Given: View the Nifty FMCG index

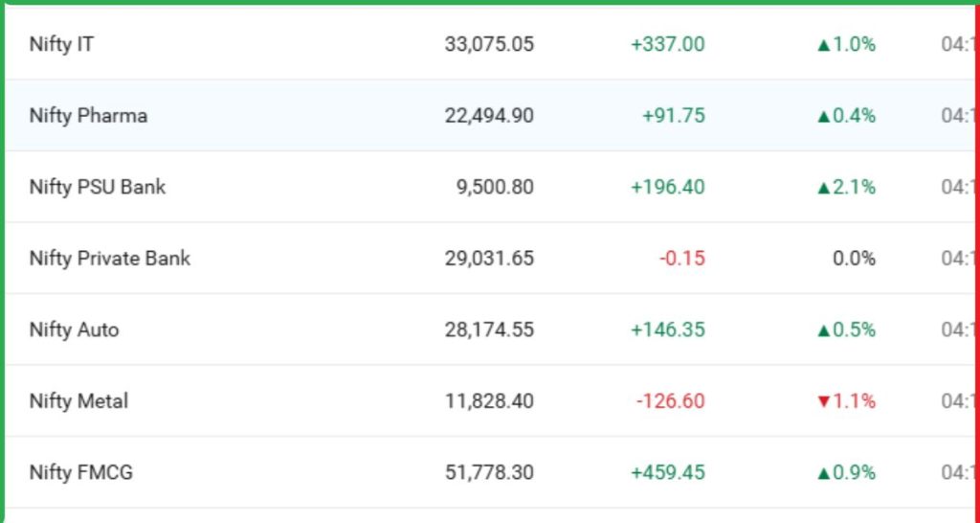Looking at the screenshot, I should pyautogui.click(x=80, y=472).
